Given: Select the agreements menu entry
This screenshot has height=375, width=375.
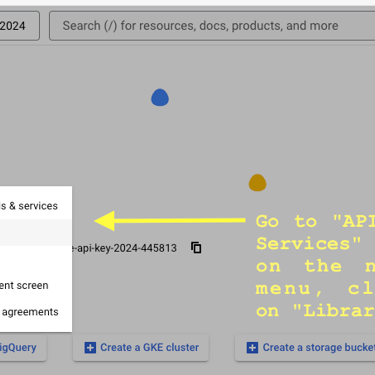Looking at the screenshot, I should click(x=36, y=312).
